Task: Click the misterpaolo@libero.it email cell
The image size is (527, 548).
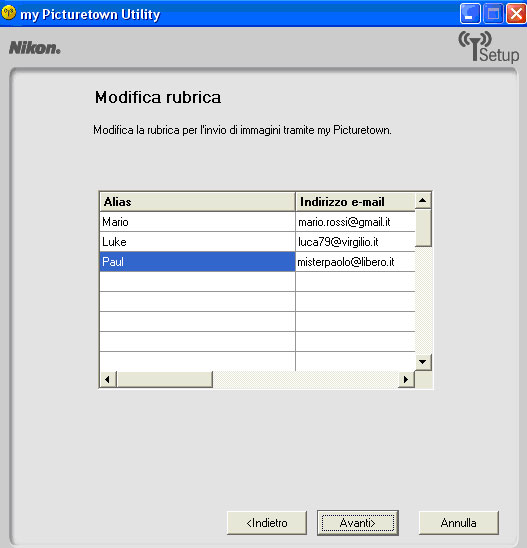Action: [x=355, y=262]
